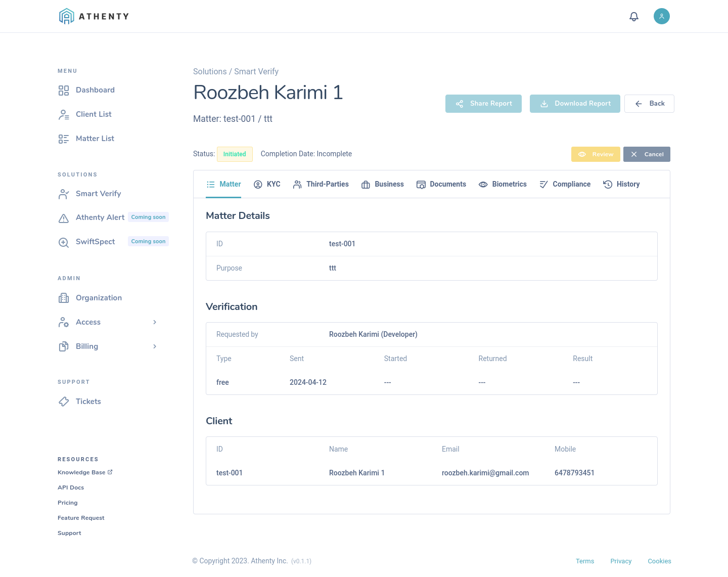728x577 pixels.
Task: Click the Business tab's briefcase icon
Action: click(x=366, y=185)
